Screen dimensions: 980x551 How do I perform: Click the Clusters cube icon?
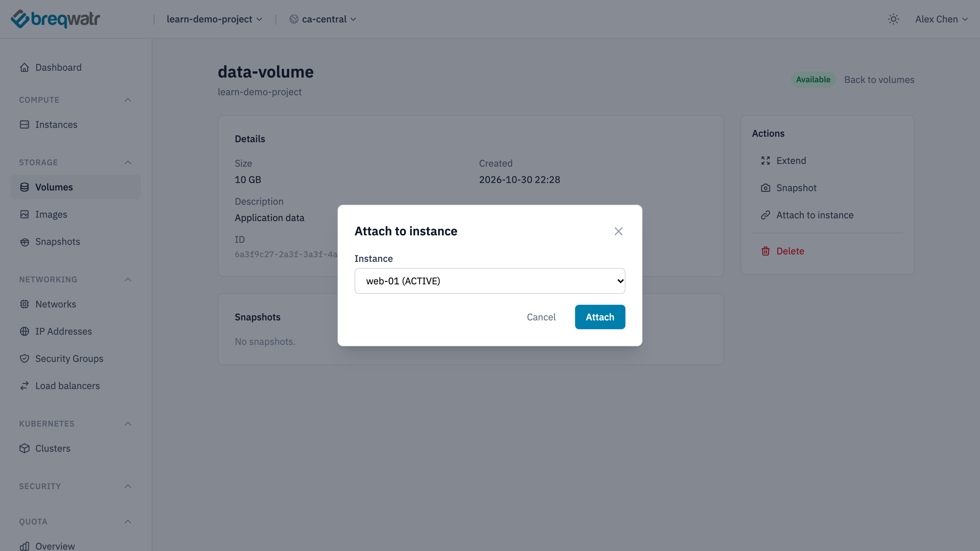(x=24, y=448)
